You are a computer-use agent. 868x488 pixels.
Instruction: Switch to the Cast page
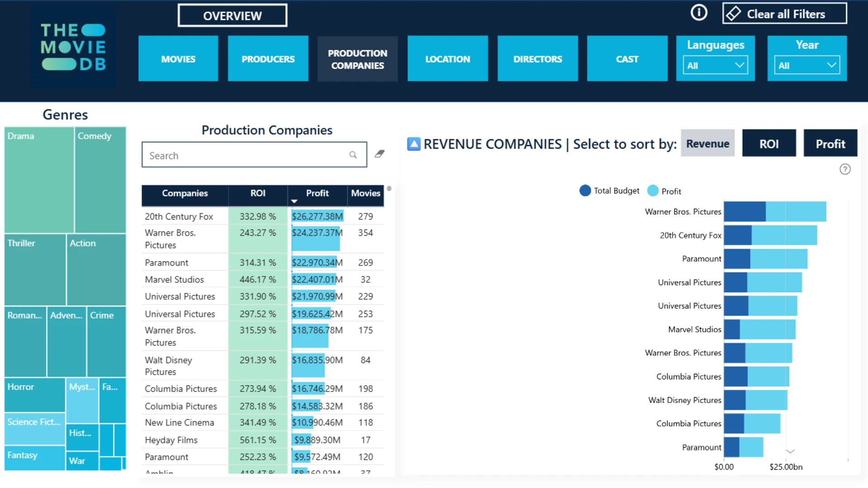(x=627, y=59)
